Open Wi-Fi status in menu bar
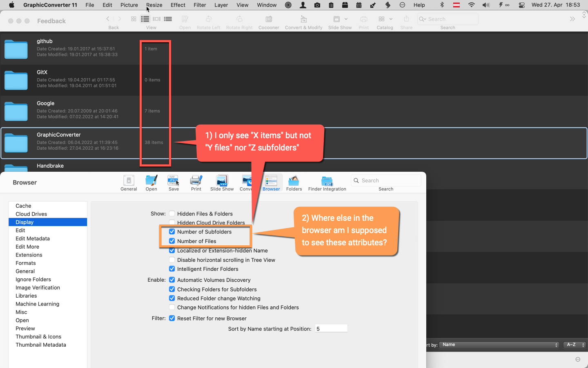This screenshot has height=368, width=588. coord(471,5)
